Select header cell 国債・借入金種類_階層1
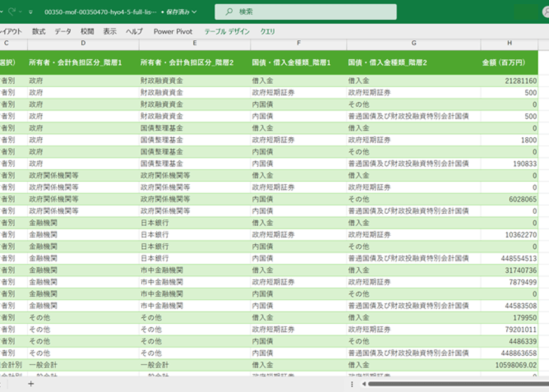The image size is (549, 392). point(299,62)
